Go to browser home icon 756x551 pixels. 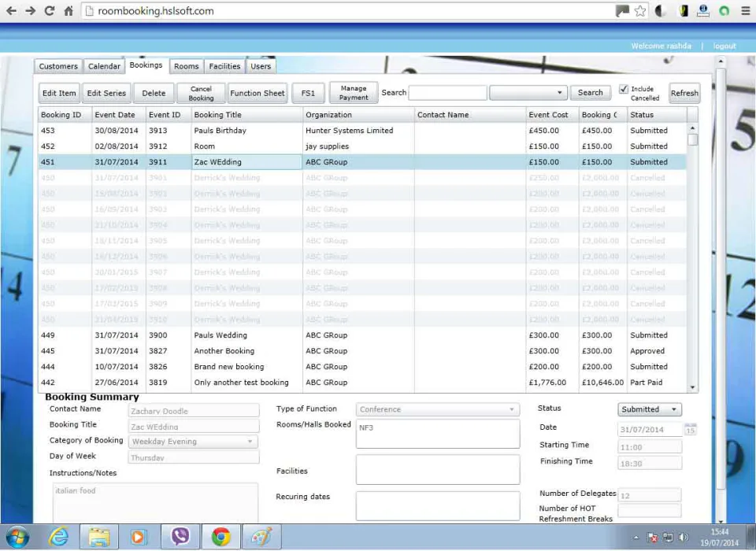pyautogui.click(x=69, y=10)
